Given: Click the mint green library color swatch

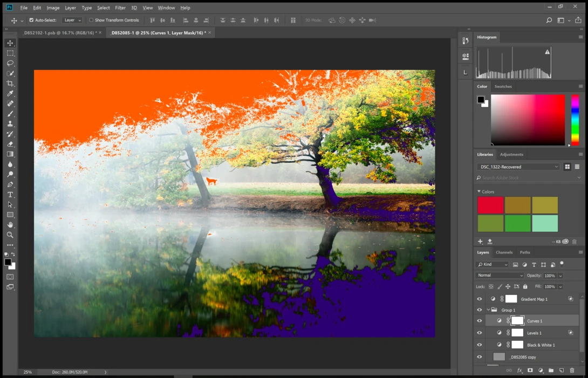Looking at the screenshot, I should pyautogui.click(x=545, y=223).
